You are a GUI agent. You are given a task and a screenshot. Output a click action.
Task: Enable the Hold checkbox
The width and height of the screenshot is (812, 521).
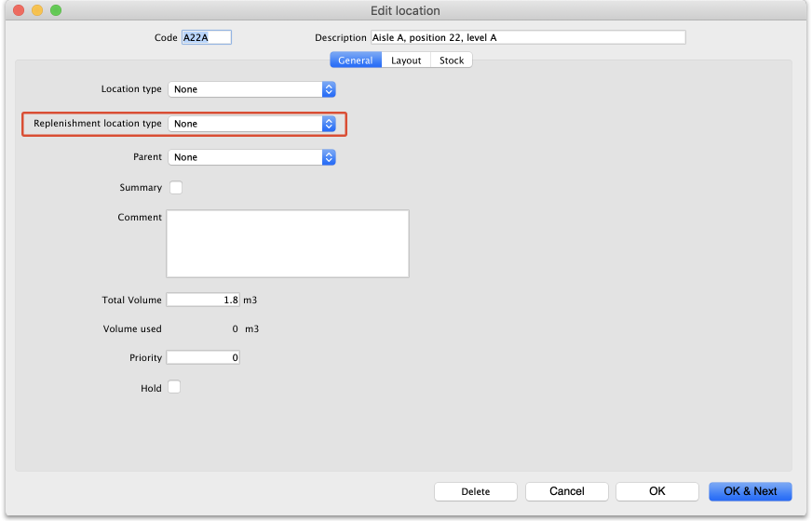coord(173,387)
